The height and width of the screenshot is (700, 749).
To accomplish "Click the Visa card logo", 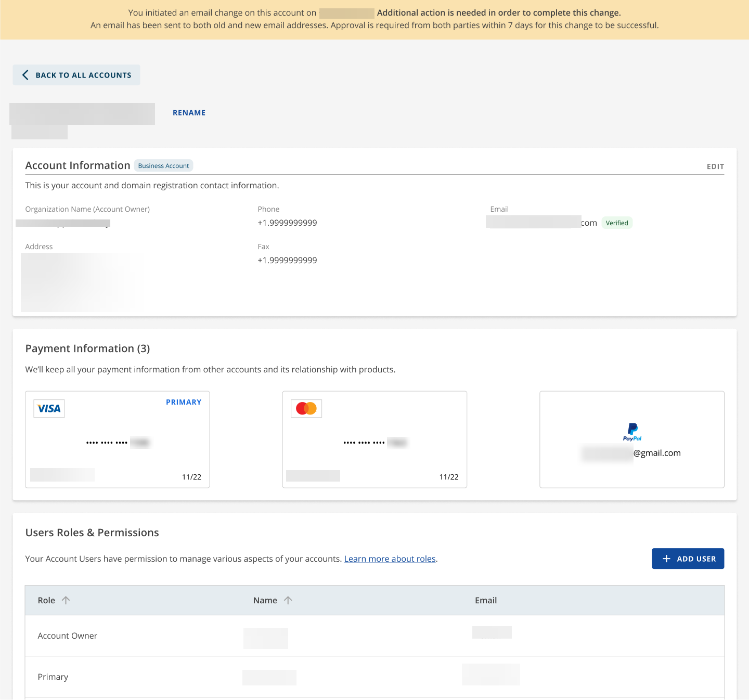I will pyautogui.click(x=49, y=409).
